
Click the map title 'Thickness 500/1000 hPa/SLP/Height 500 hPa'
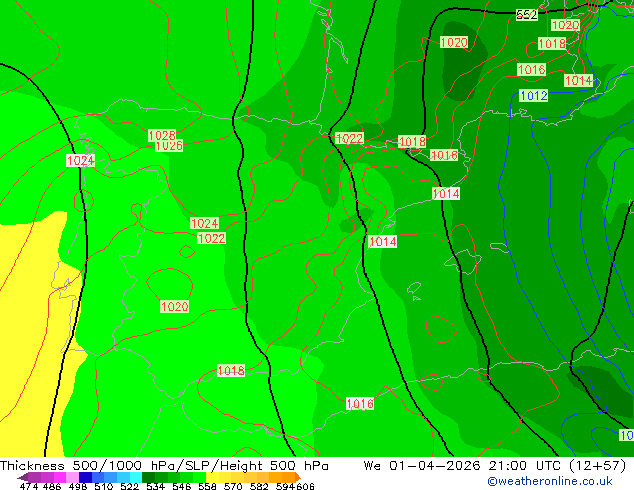point(164,466)
